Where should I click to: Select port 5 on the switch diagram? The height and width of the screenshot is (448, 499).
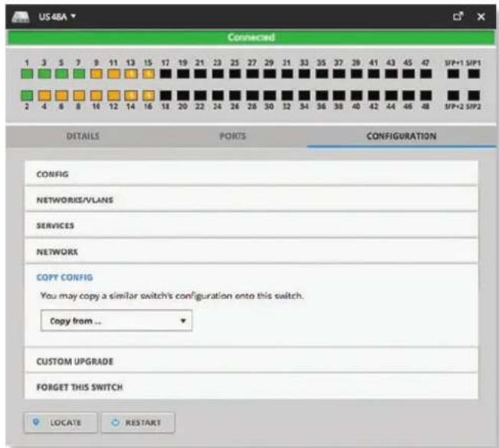tap(61, 74)
